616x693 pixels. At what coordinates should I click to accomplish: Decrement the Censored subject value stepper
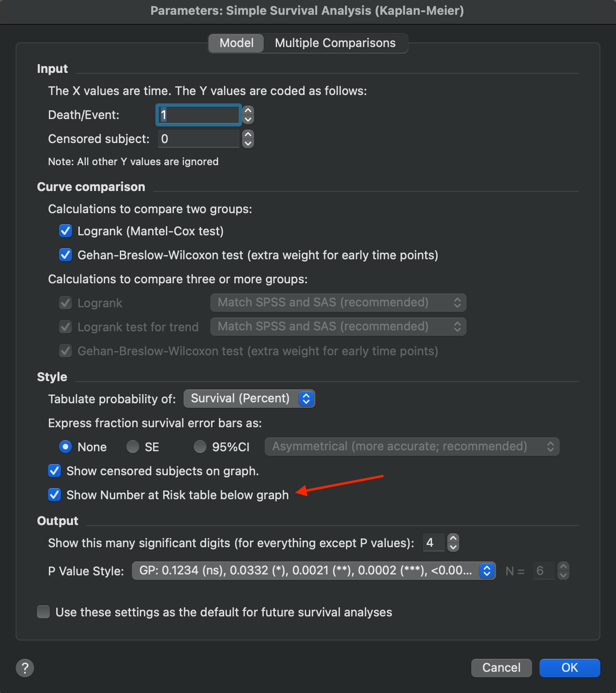[247, 143]
